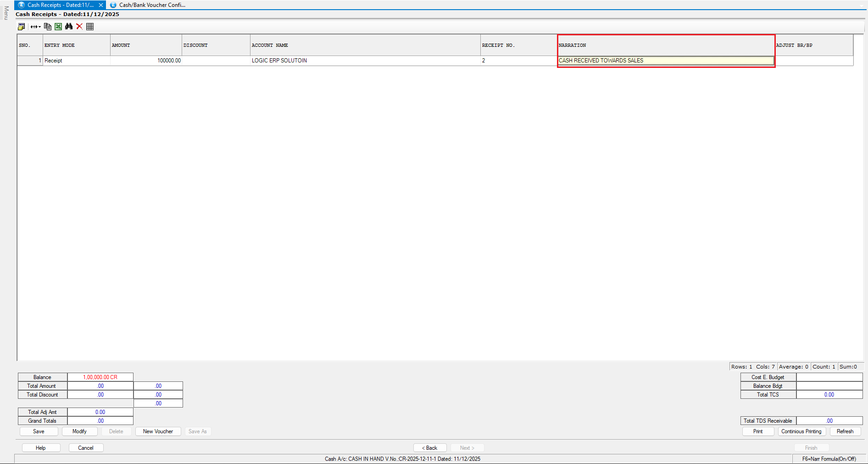The image size is (868, 464).
Task: Refresh the voucher screen
Action: (845, 431)
